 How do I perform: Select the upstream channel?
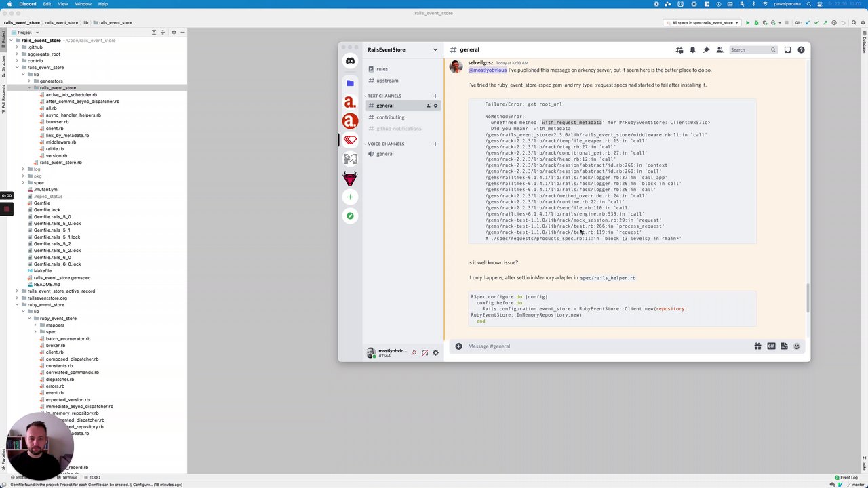click(403, 81)
